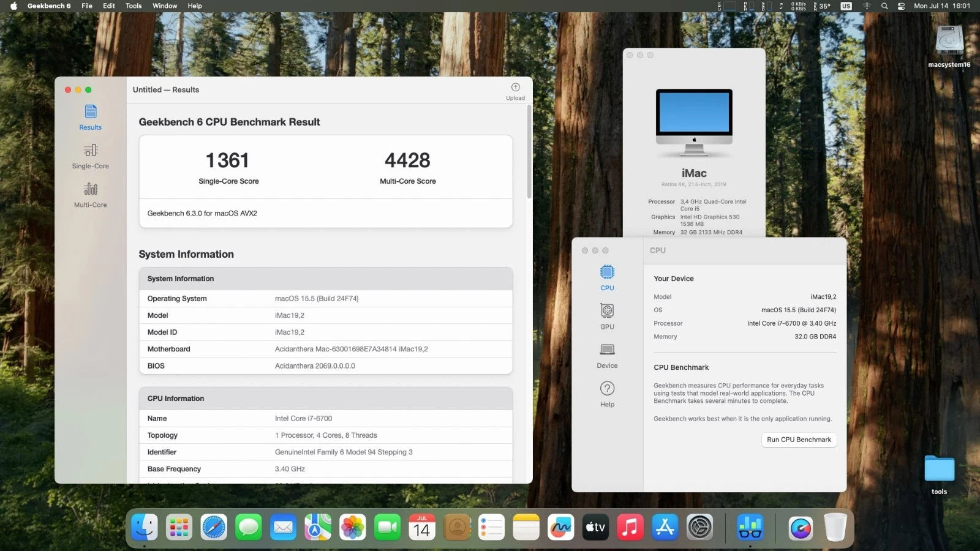Open the Multi-Core section in sidebar
The height and width of the screenshot is (551, 980).
[x=91, y=195]
